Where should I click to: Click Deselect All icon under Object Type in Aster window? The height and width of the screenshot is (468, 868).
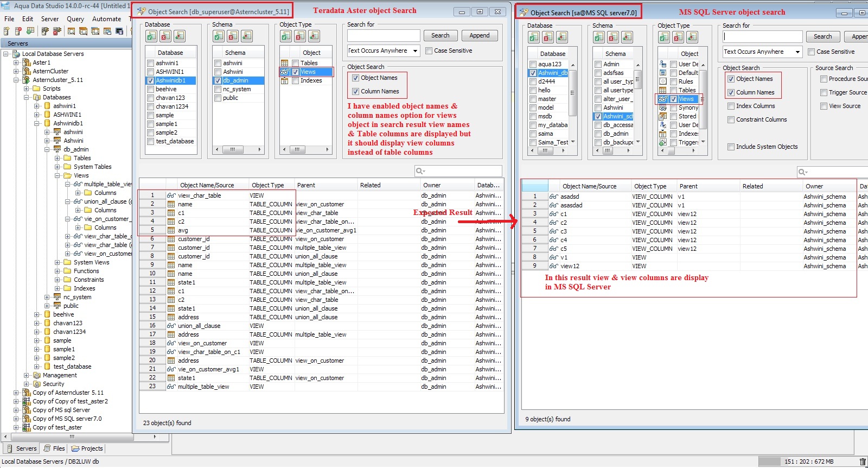[300, 36]
